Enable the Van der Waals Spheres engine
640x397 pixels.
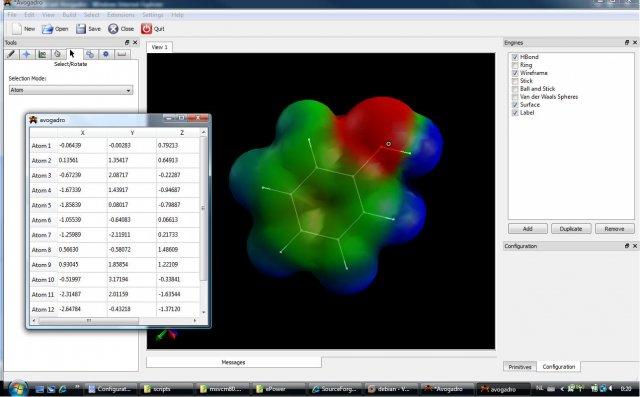click(515, 97)
